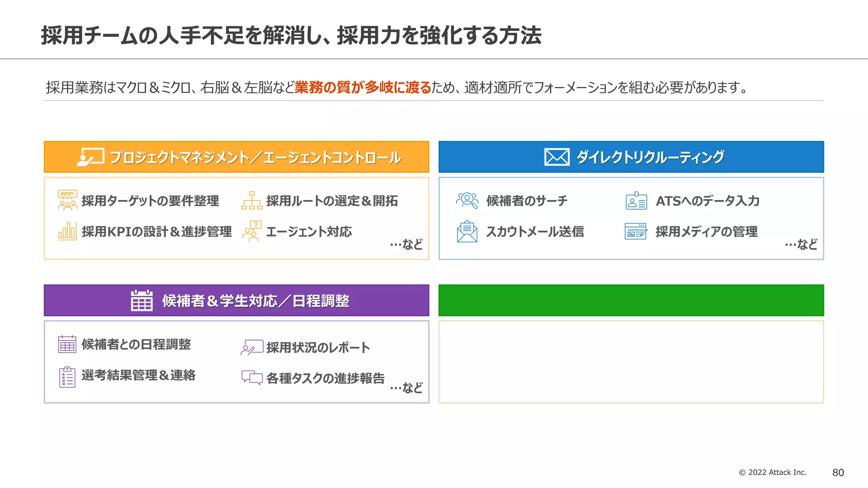Select the empty green header banner
868x488 pixels.
[x=631, y=300]
